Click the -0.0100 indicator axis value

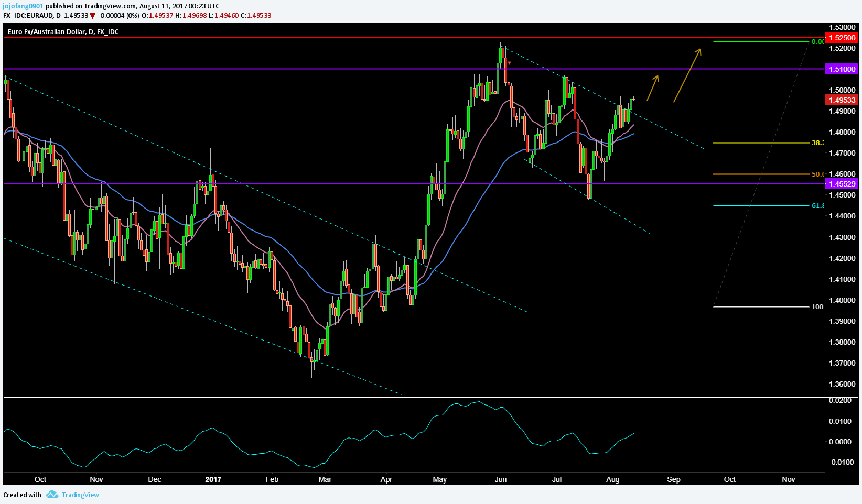pyautogui.click(x=841, y=462)
